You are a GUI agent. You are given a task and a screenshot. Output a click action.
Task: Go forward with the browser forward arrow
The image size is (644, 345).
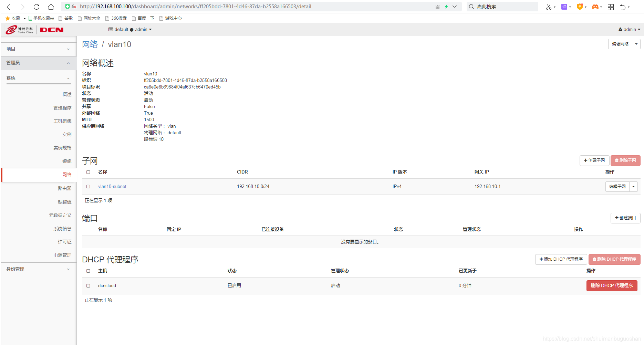pos(23,7)
